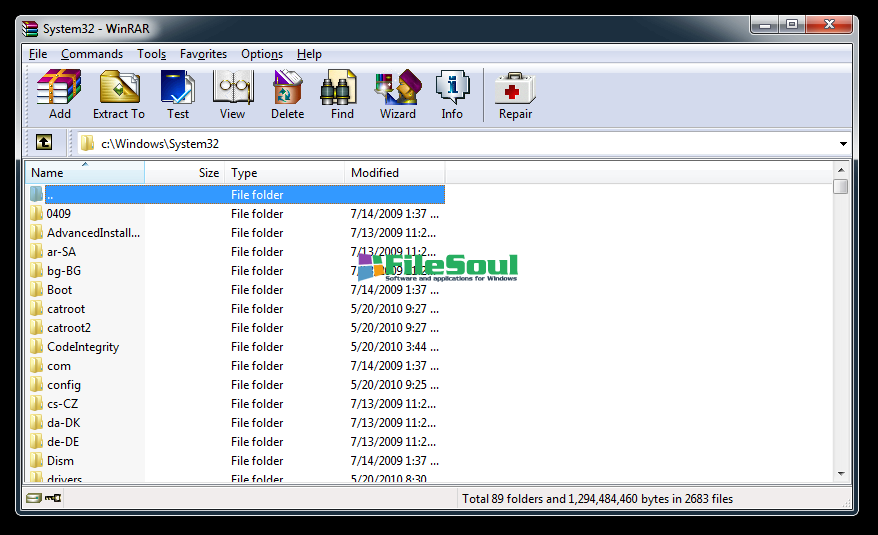Close the WinRAR window

[829, 25]
